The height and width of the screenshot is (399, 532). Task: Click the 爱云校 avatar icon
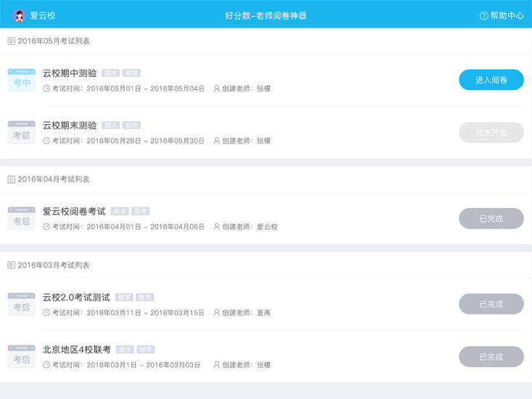click(19, 15)
